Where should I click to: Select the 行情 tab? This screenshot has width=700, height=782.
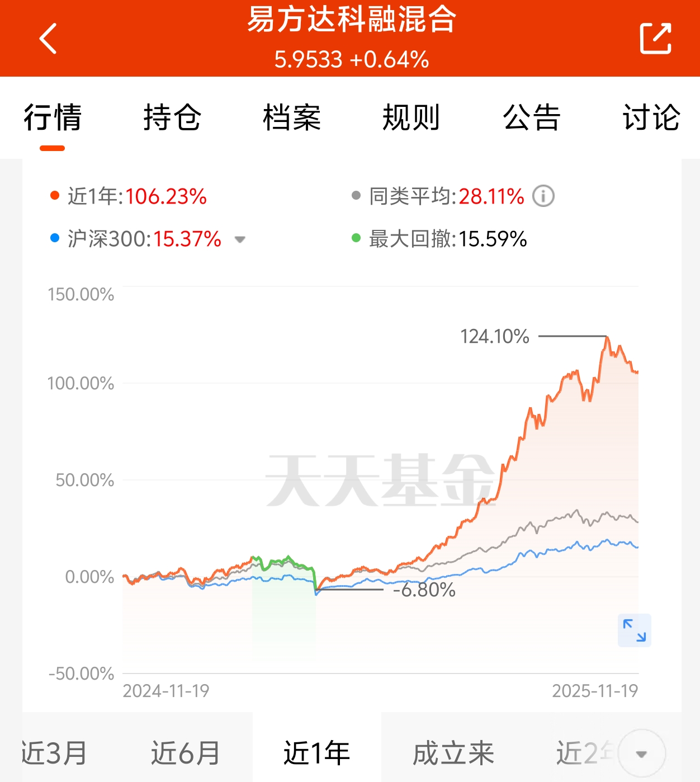[x=53, y=117]
